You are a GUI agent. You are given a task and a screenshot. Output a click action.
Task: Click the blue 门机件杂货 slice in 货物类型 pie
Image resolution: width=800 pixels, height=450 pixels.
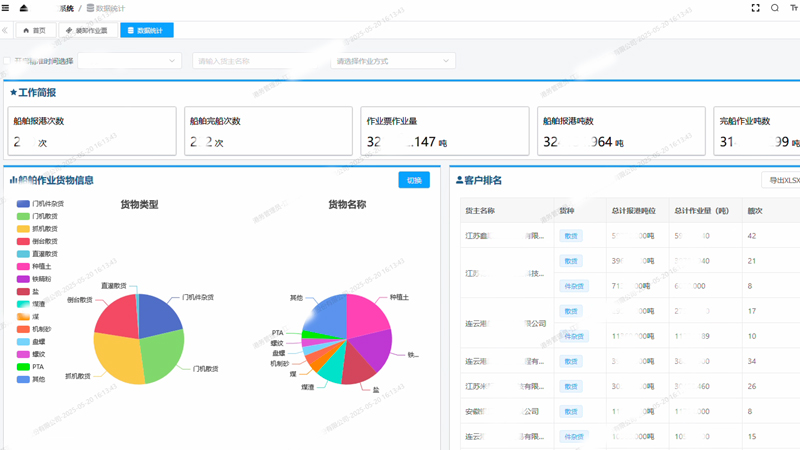point(158,316)
